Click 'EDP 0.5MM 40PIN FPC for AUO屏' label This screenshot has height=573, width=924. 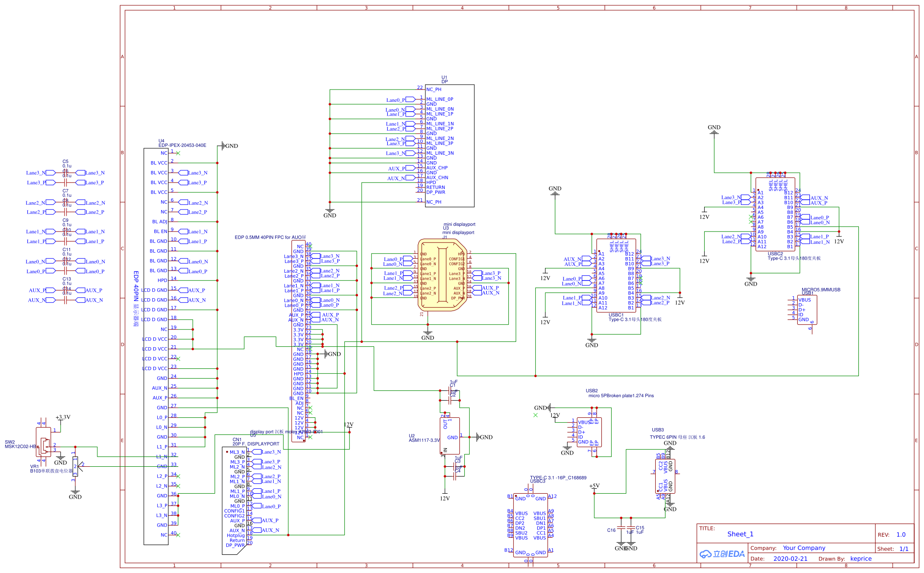pyautogui.click(x=270, y=238)
